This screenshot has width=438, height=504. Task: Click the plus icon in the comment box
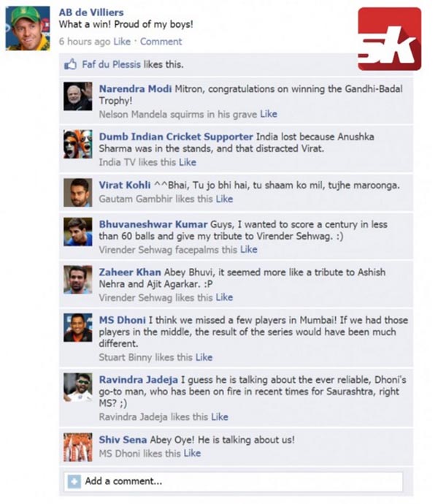point(74,481)
